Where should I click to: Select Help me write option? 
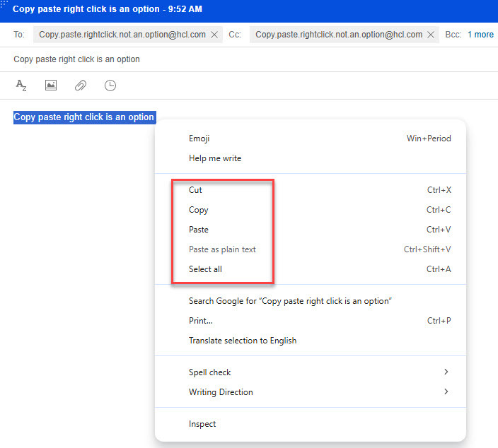point(215,158)
